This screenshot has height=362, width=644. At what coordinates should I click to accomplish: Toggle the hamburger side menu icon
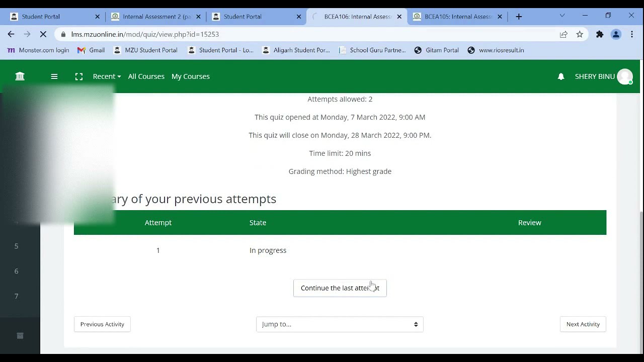point(54,76)
